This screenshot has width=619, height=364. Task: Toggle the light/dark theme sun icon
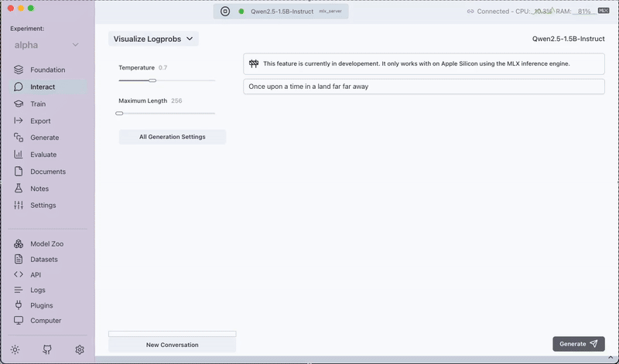pos(15,349)
